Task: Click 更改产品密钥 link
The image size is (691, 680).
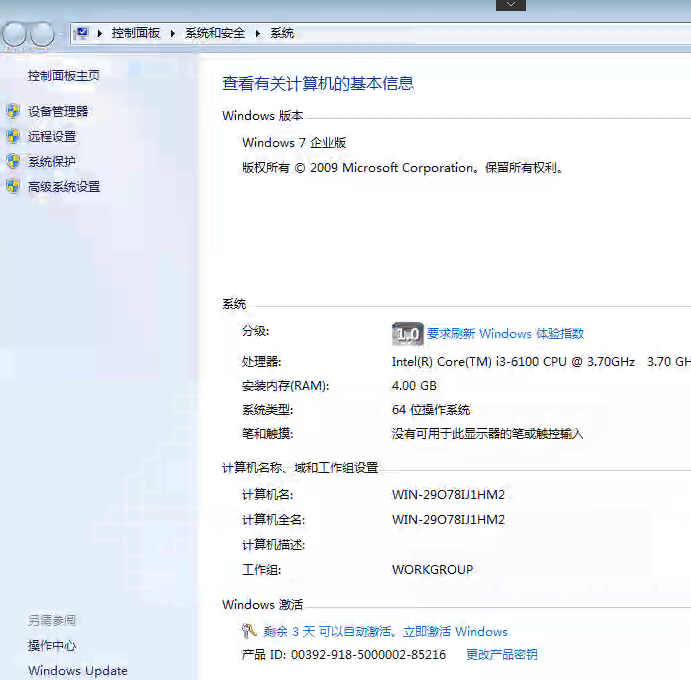Action: click(x=502, y=654)
